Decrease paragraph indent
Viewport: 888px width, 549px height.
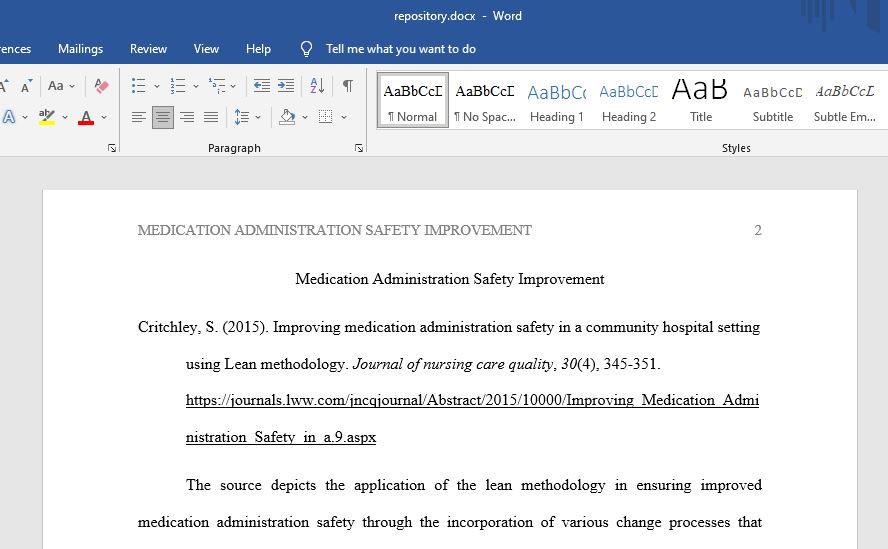tap(262, 86)
